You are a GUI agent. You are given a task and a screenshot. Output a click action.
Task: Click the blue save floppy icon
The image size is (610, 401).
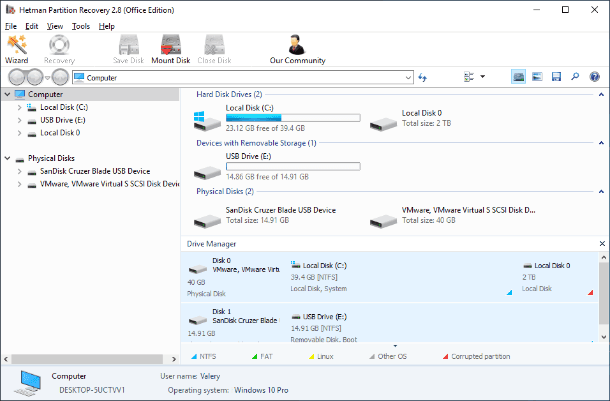click(556, 77)
